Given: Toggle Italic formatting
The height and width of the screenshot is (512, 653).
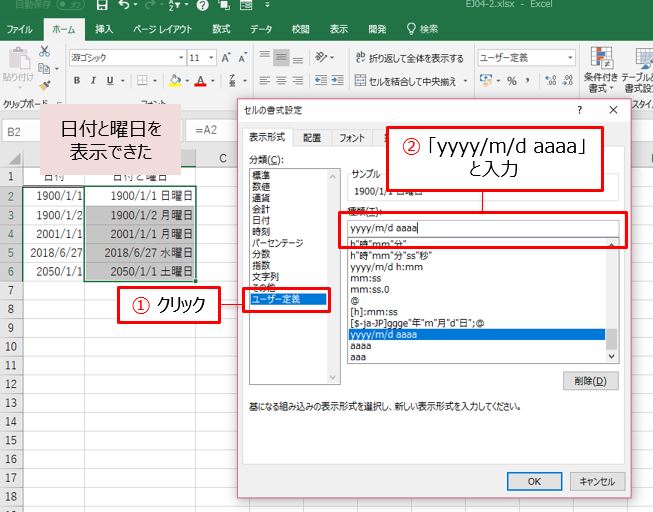Looking at the screenshot, I should pos(93,80).
